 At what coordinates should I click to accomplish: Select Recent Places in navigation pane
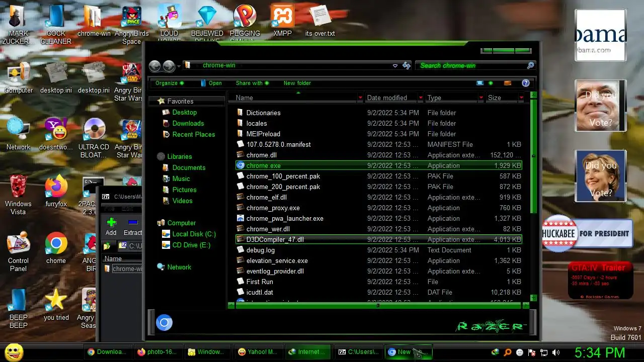[193, 134]
